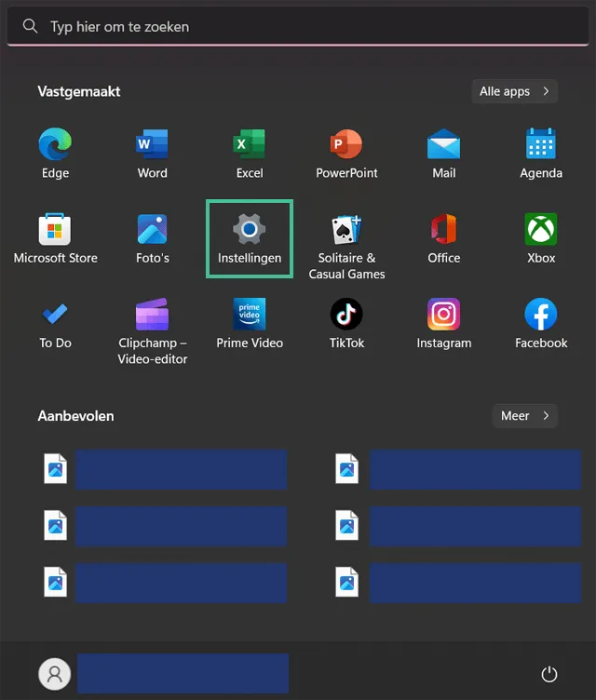
Task: Launch the Xbox app
Action: coord(541,238)
